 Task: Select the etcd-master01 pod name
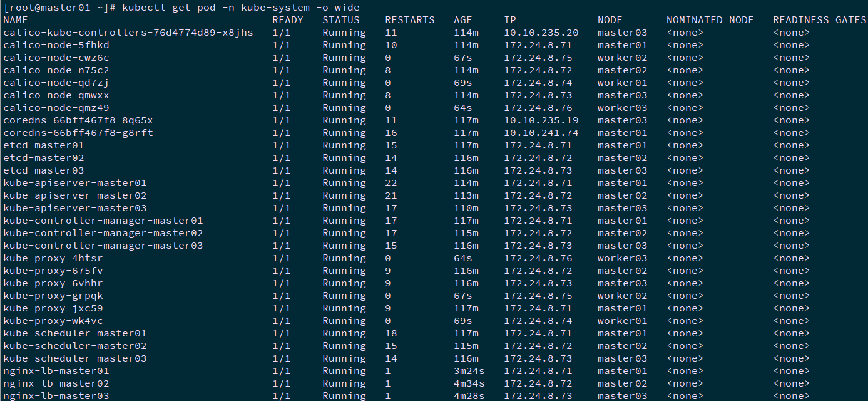[x=43, y=145]
